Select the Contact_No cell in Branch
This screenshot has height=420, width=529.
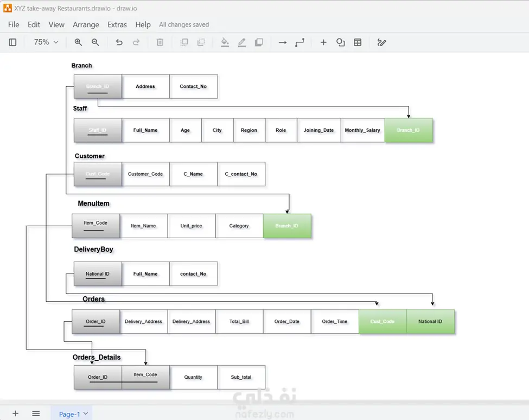pos(193,86)
